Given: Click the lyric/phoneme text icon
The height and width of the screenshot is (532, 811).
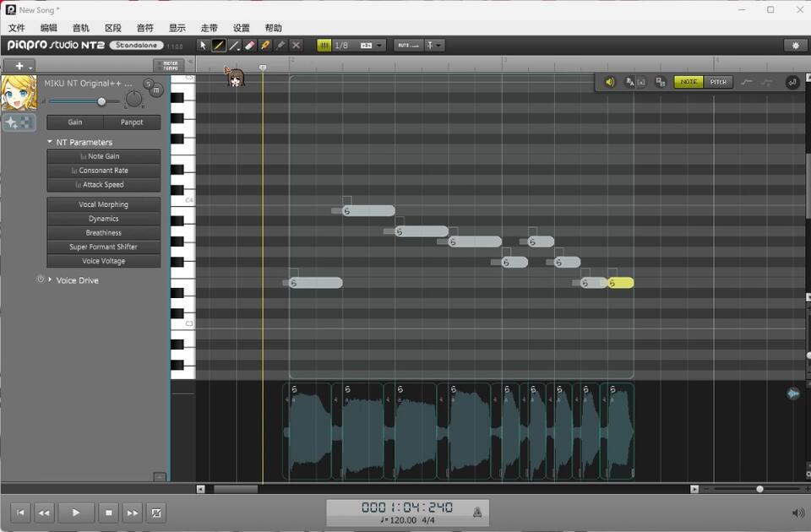Looking at the screenshot, I should click(x=629, y=82).
